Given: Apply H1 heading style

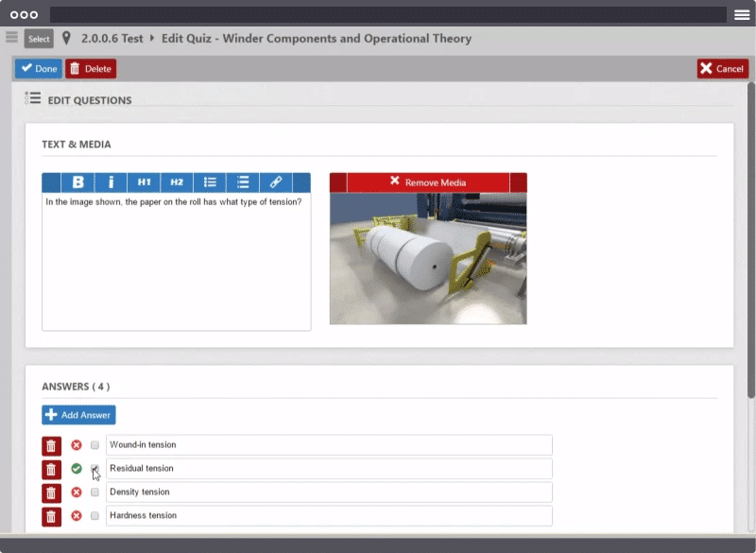Looking at the screenshot, I should [144, 182].
